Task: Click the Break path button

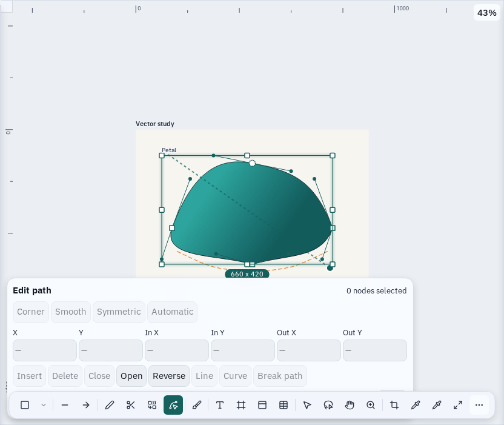Action: point(280,376)
